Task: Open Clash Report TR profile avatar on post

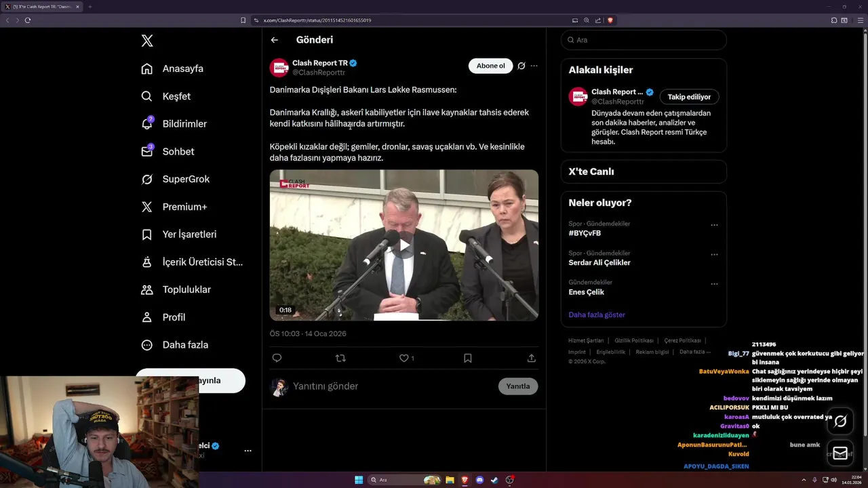Action: point(279,68)
